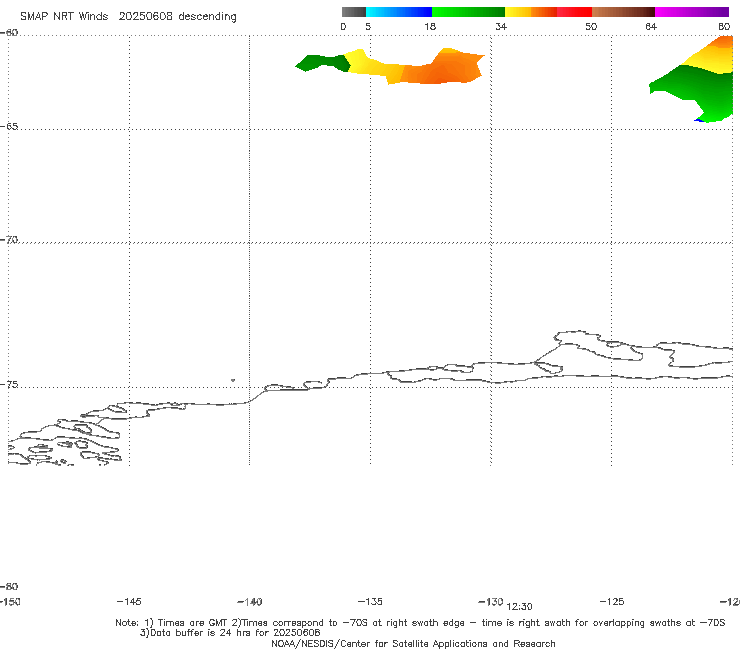Click the latitude label '-75'

click(9, 385)
